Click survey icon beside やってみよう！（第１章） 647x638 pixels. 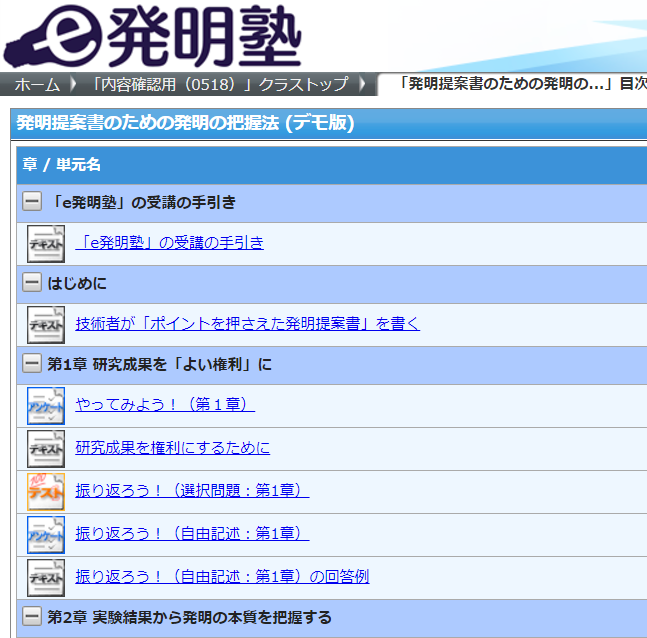pyautogui.click(x=46, y=405)
